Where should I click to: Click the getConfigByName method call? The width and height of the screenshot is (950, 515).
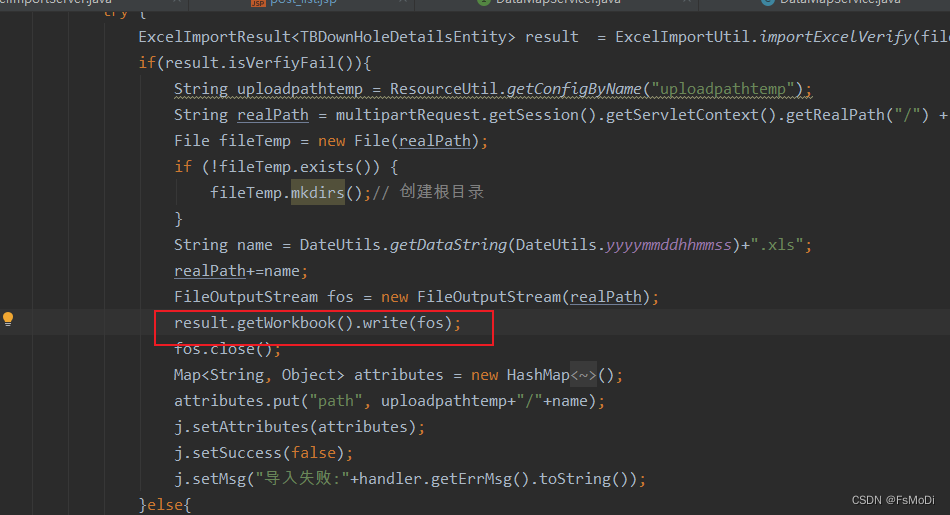[x=574, y=89]
